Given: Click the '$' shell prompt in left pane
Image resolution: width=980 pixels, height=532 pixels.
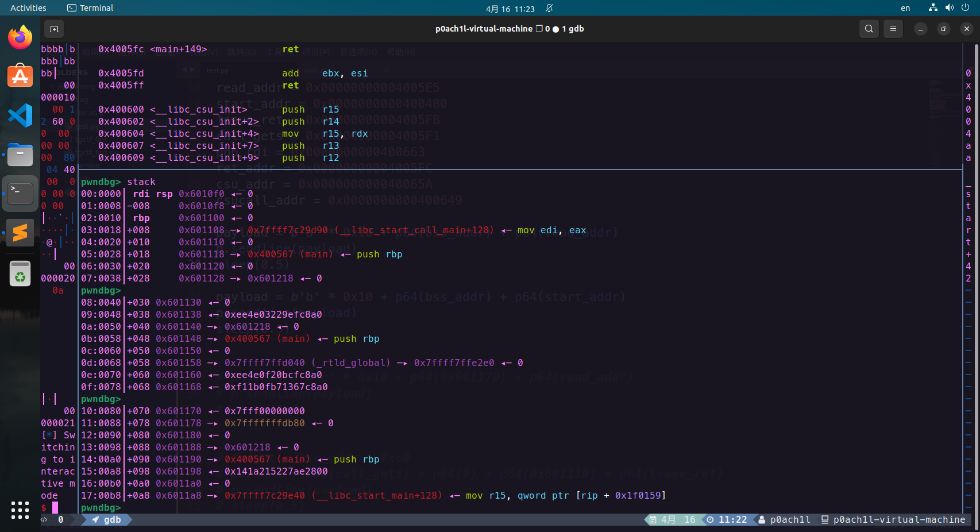Looking at the screenshot, I should 44,507.
